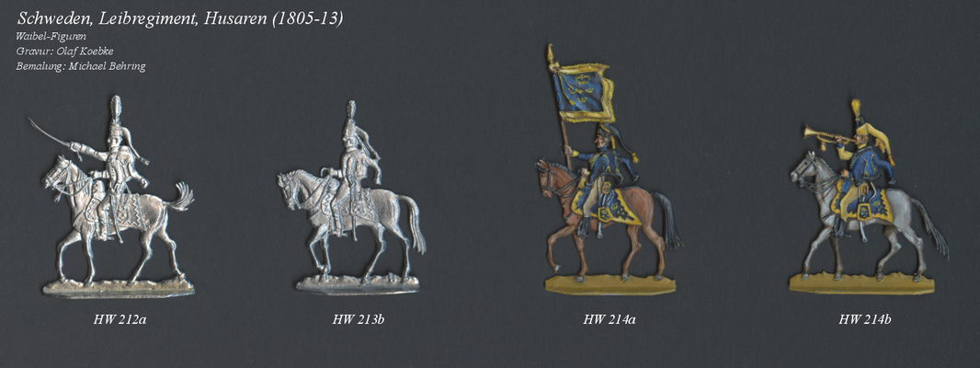
Task: Click the Gravur: Olaf Koebke credit line
Action: tap(64, 52)
